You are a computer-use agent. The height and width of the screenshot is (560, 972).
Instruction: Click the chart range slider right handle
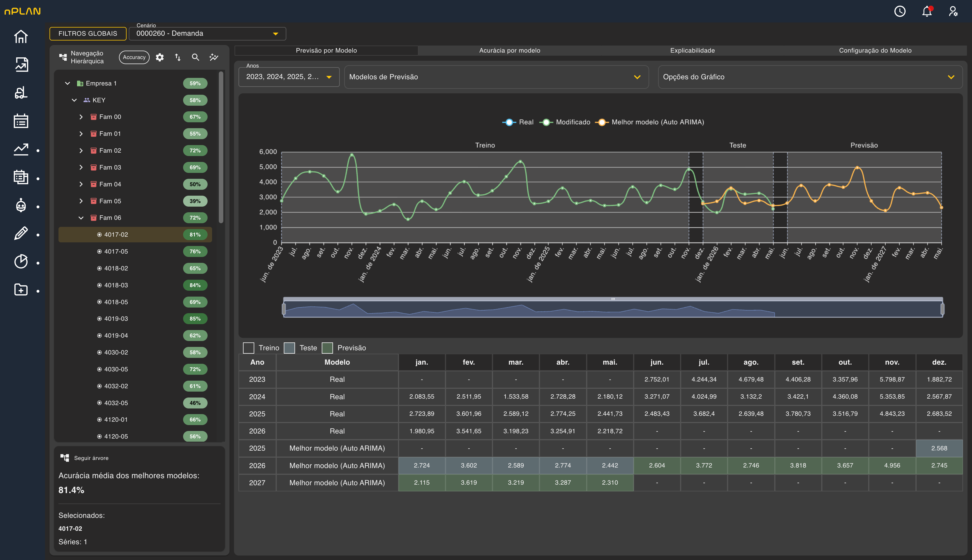[942, 309]
